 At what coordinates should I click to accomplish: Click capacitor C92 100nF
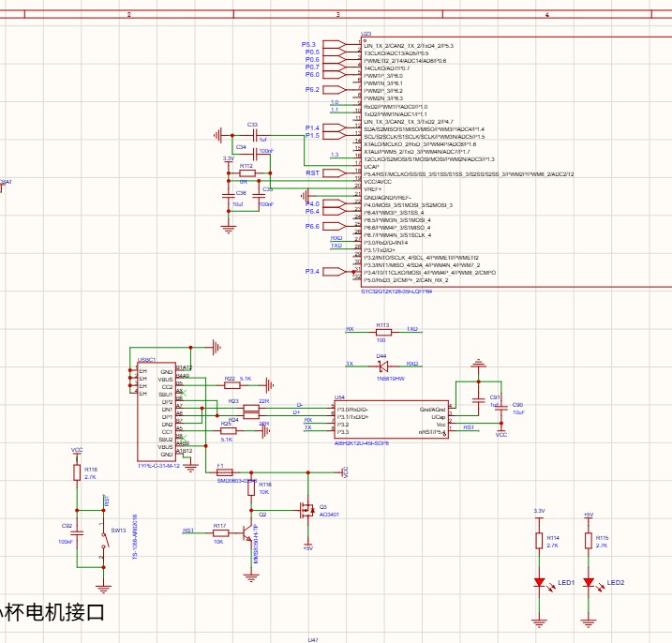coord(77,532)
